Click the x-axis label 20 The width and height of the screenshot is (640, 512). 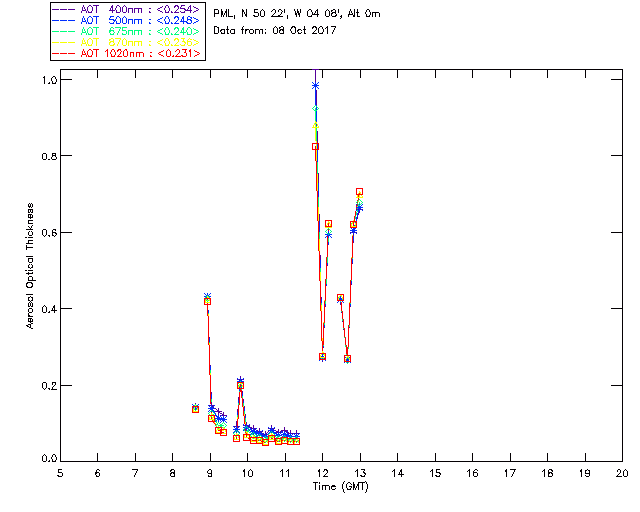(x=622, y=473)
